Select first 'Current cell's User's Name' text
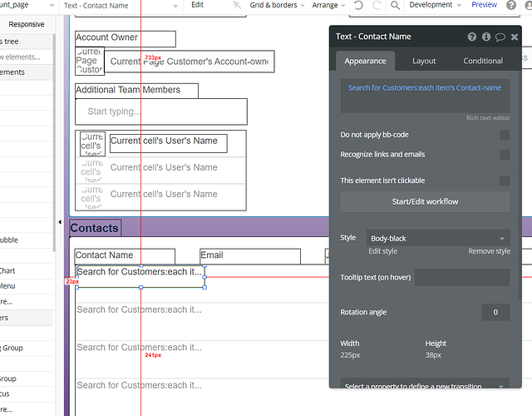Viewport: 532px width, 416px height. pos(168,143)
